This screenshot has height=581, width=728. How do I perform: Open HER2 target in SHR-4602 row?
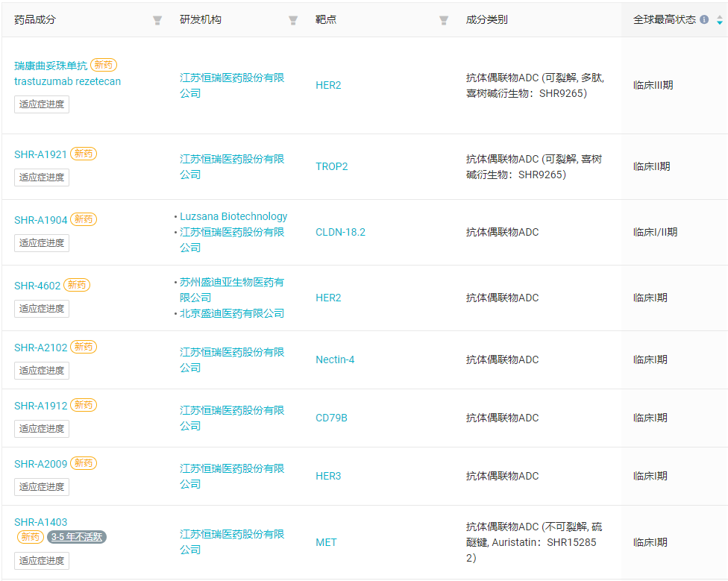(328, 298)
